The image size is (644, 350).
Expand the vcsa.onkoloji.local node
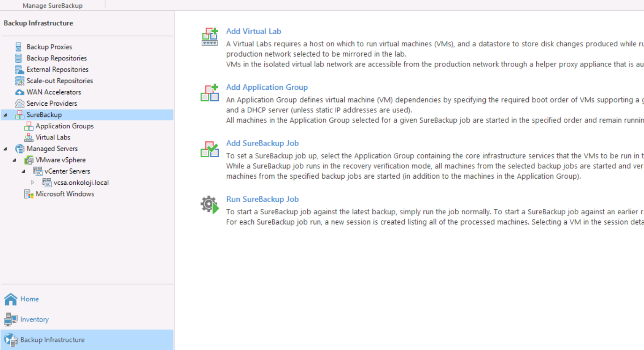(32, 182)
